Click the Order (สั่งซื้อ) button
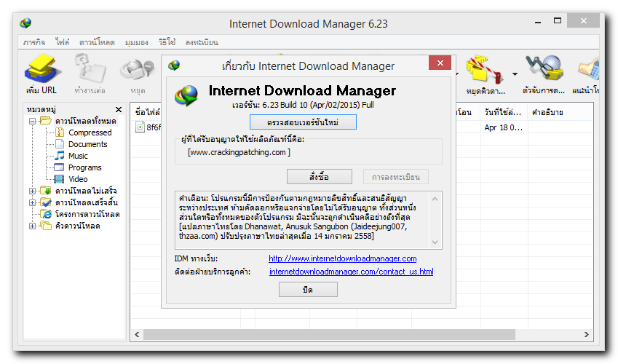The height and width of the screenshot is (364, 618). (320, 177)
